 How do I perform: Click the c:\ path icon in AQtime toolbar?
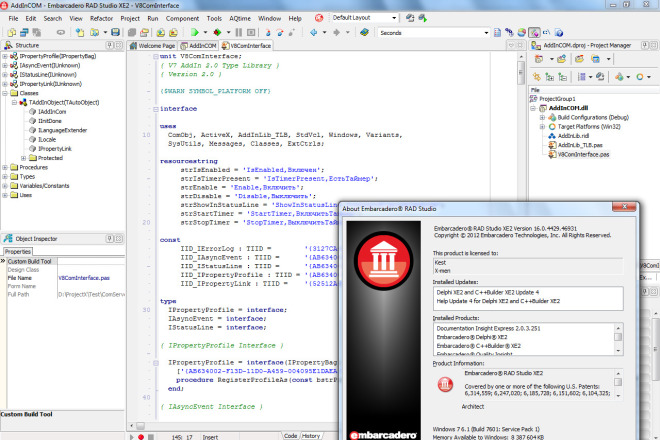546,32
